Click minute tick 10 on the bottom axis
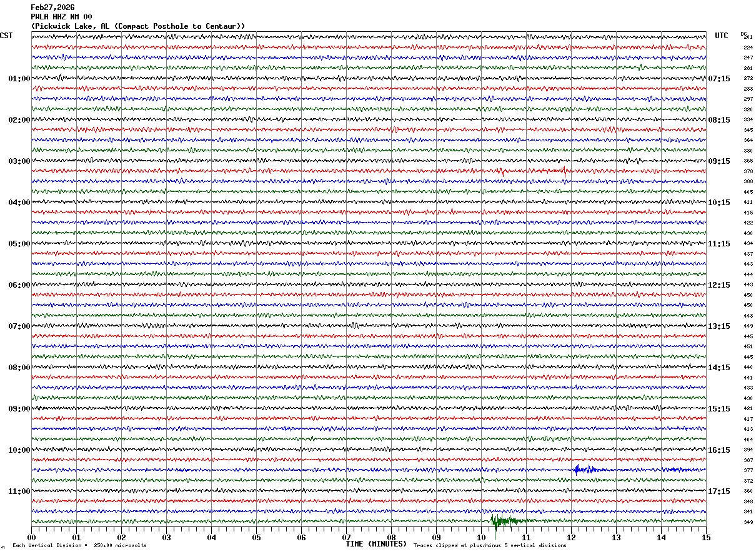 (481, 537)
